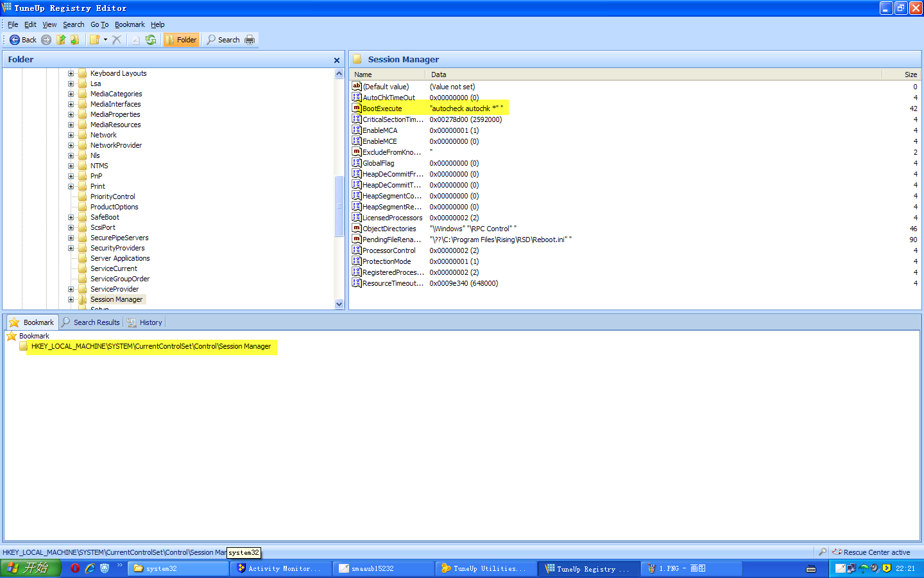The height and width of the screenshot is (578, 924).
Task: Select the (Default value) entry
Action: pyautogui.click(x=386, y=87)
